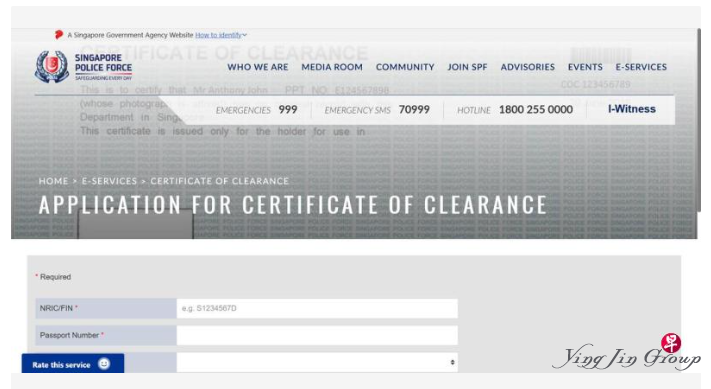Open the EVENTS menu

(x=585, y=67)
